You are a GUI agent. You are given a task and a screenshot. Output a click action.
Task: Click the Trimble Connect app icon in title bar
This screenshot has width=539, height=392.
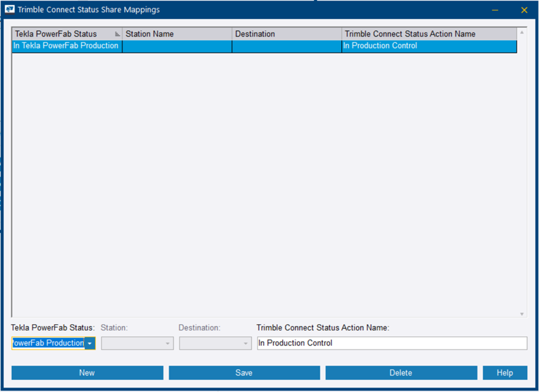(x=9, y=10)
